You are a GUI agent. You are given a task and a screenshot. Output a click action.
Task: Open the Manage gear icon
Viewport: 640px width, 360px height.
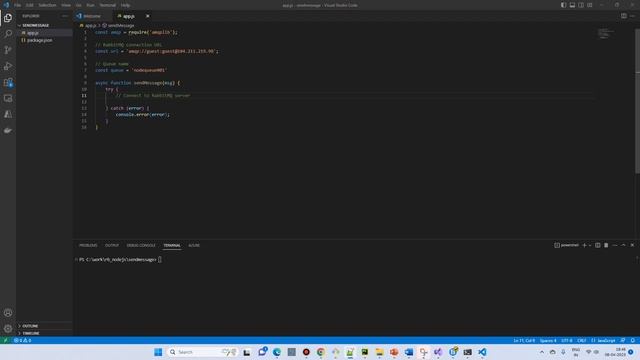click(8, 329)
